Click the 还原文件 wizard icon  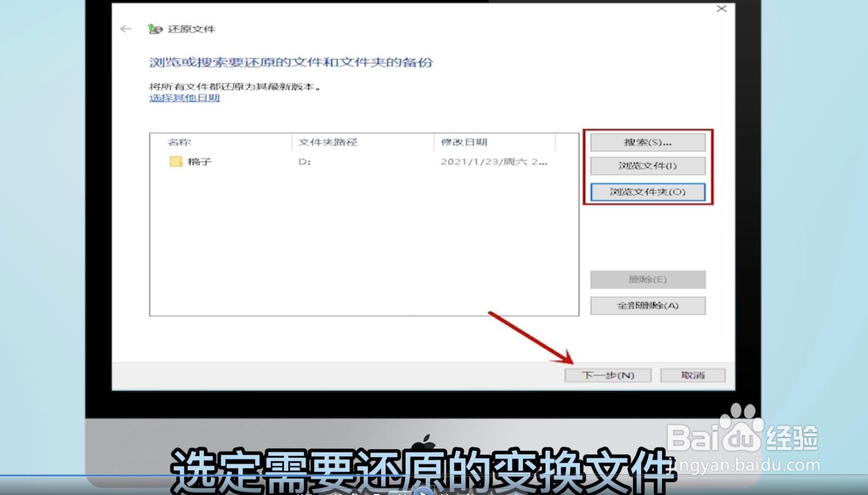tap(155, 29)
